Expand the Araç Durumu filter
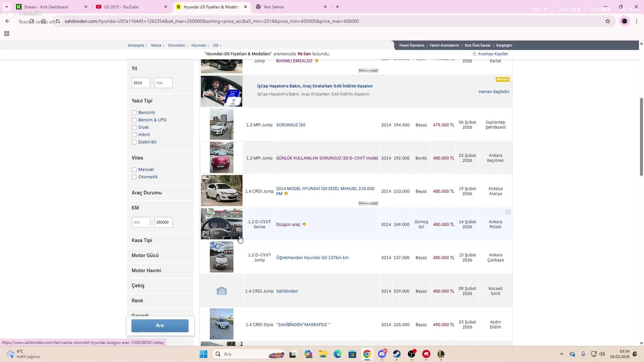644x362 pixels. pos(160,193)
